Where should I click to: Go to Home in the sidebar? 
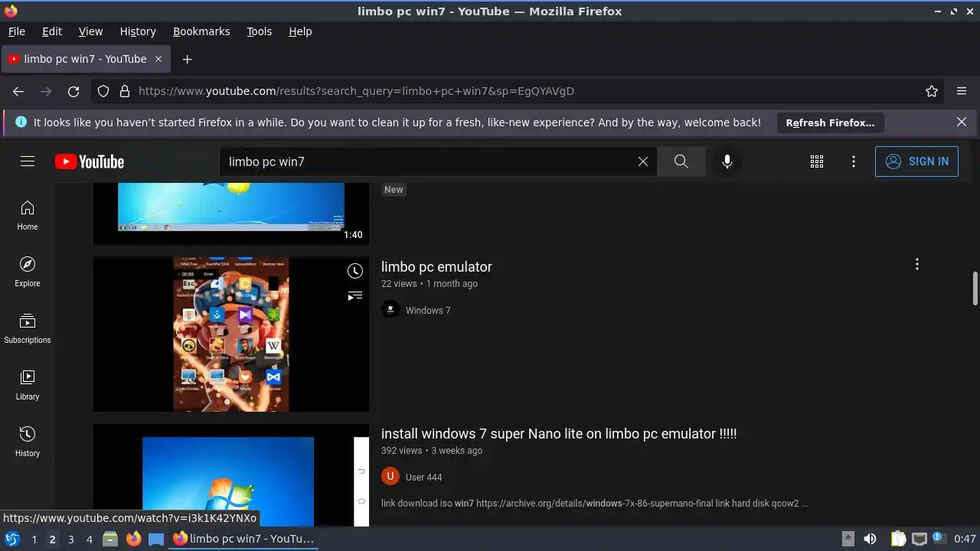coord(28,215)
